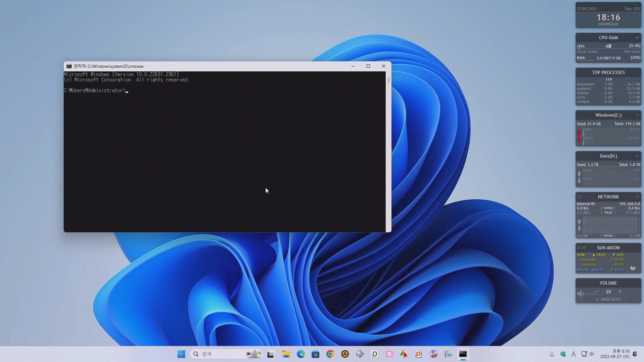Launch File Explorer from taskbar
644x362 pixels.
point(286,354)
